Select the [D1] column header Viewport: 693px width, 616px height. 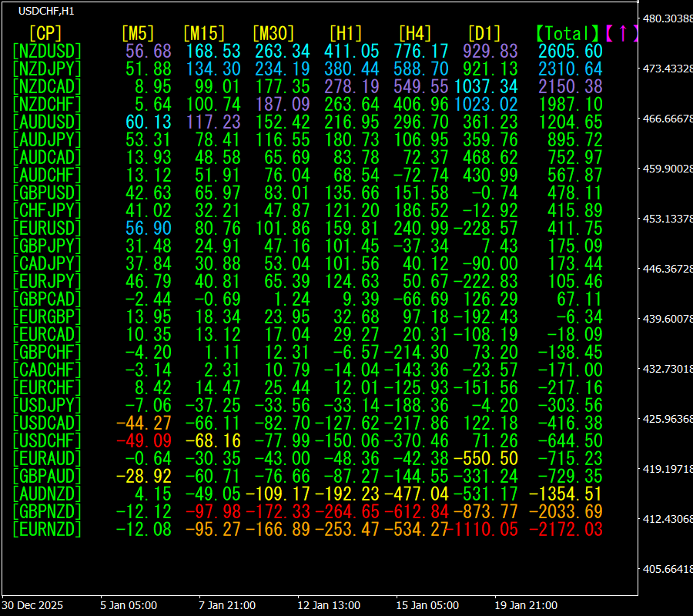click(484, 34)
